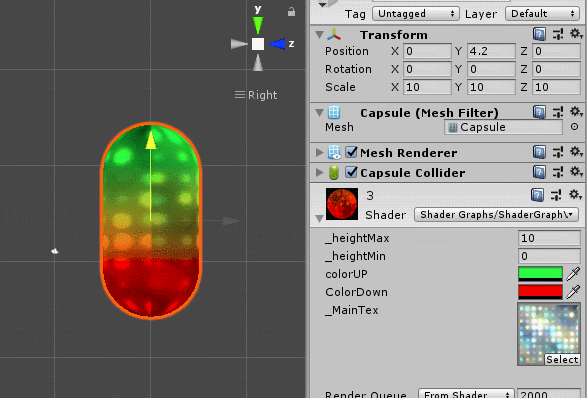Click the gray left cone of scene gizmo
Screen dimensions: 587x398
(239, 44)
